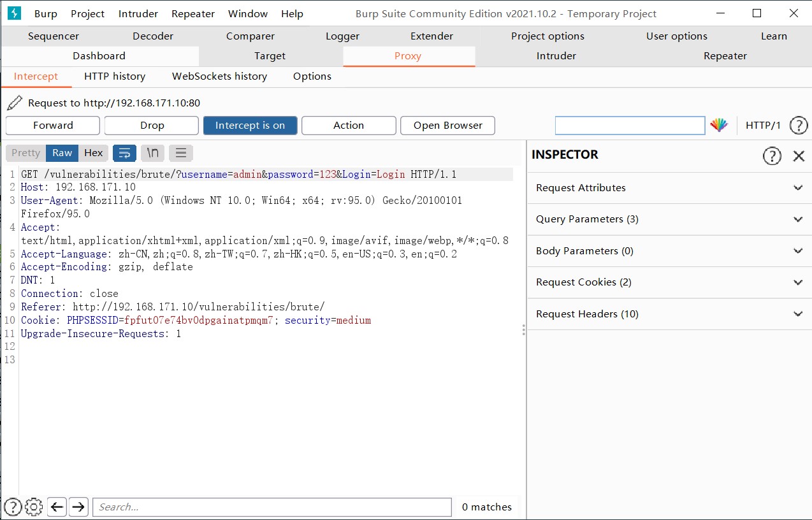Toggle the word wrap icon in editor toolbar
The height and width of the screenshot is (520, 812).
[124, 153]
